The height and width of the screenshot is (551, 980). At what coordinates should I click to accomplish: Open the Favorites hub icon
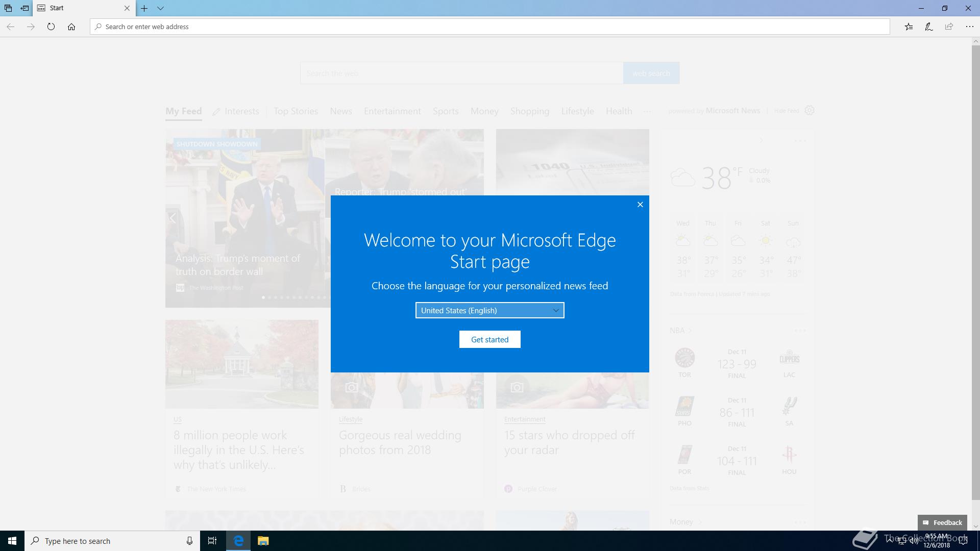click(x=909, y=27)
